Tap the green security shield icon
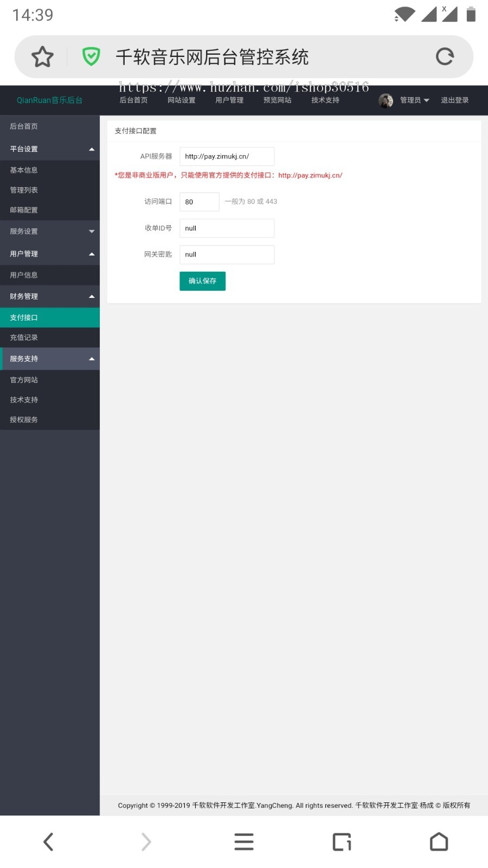 coord(91,56)
